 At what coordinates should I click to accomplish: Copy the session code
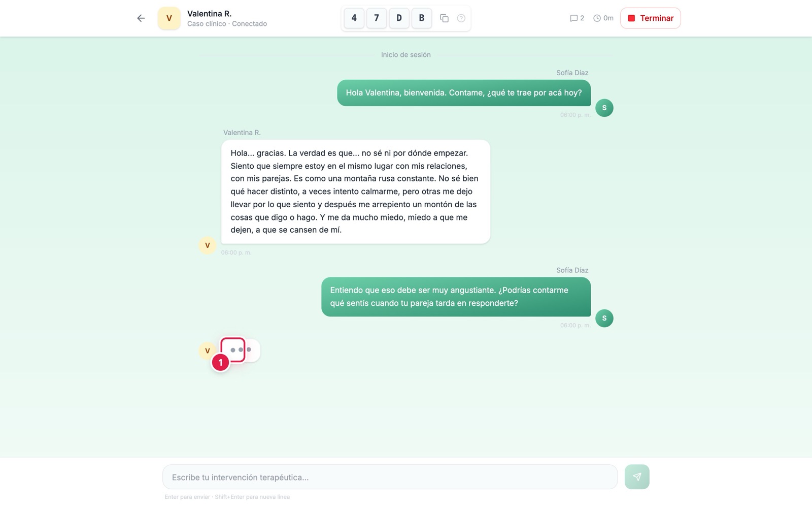click(444, 18)
